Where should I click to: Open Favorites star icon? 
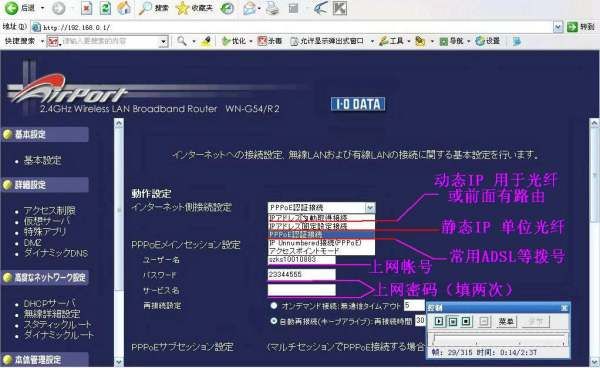183,8
